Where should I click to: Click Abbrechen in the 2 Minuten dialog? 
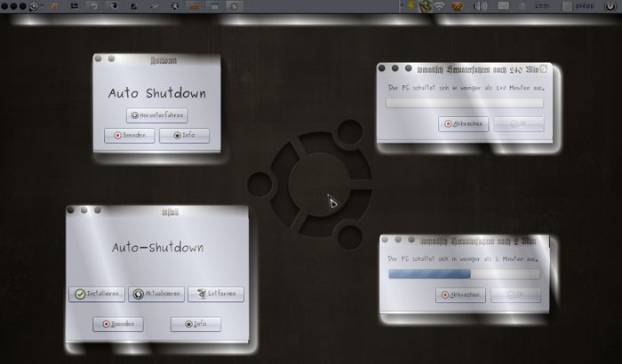pyautogui.click(x=460, y=295)
